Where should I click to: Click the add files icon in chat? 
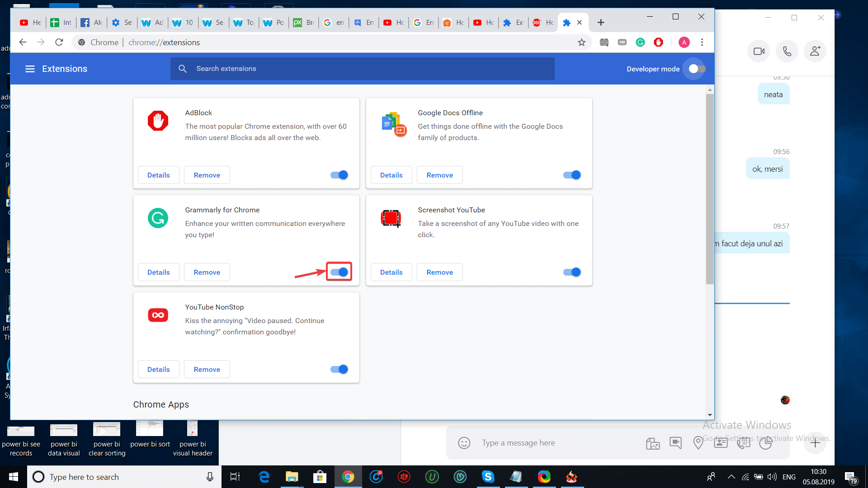(x=653, y=443)
